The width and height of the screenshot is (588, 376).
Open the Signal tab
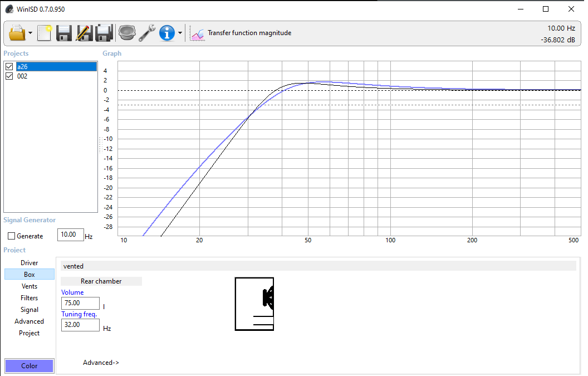[30, 310]
